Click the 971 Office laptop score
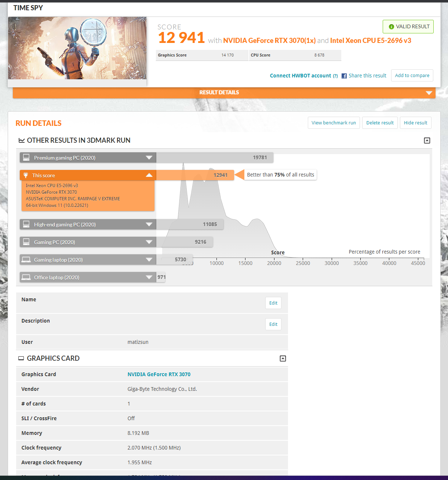448x480 pixels. 161,277
